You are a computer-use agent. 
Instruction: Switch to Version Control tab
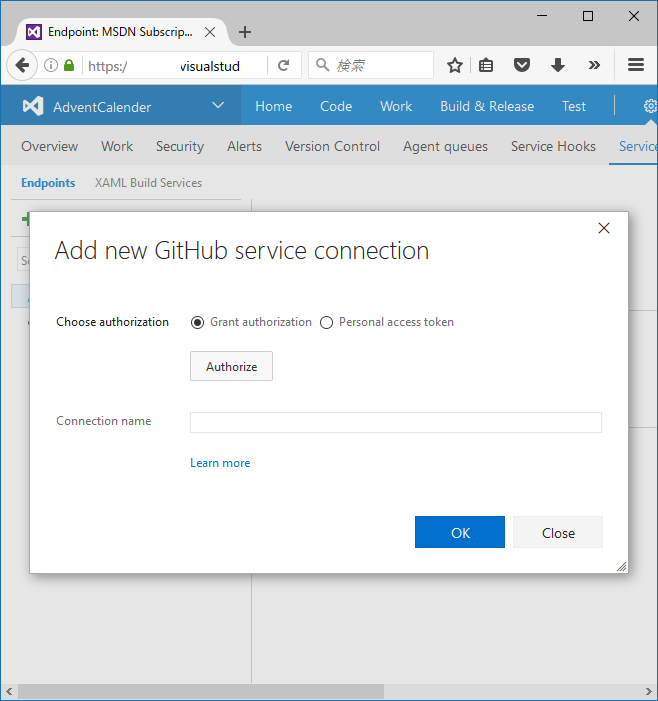tap(332, 146)
